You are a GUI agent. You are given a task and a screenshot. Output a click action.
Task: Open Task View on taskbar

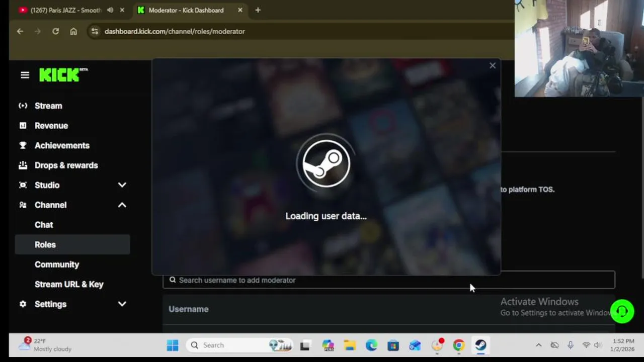[x=305, y=345]
